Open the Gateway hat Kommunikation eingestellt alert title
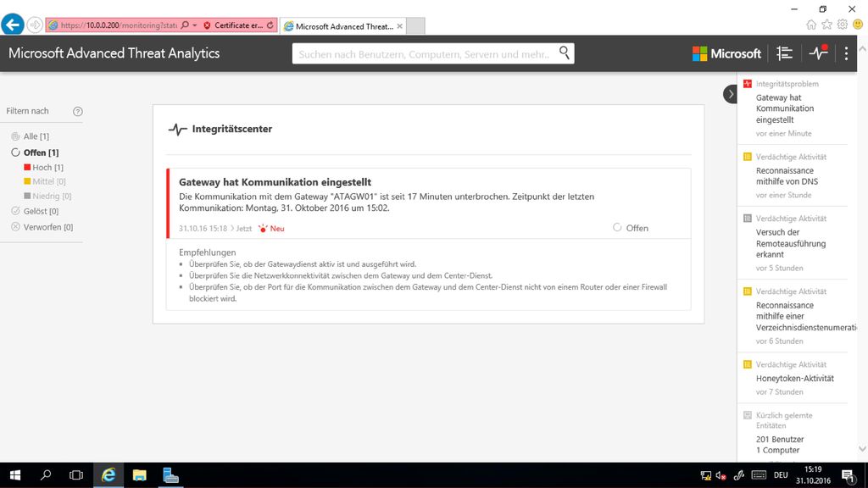Viewport: 868px width, 488px height. pos(275,182)
